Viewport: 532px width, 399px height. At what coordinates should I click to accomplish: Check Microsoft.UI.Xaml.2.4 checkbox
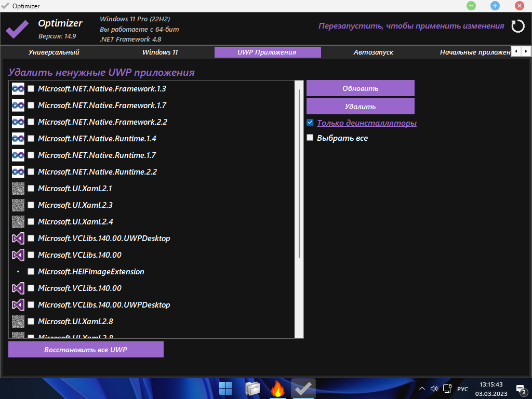pos(31,222)
